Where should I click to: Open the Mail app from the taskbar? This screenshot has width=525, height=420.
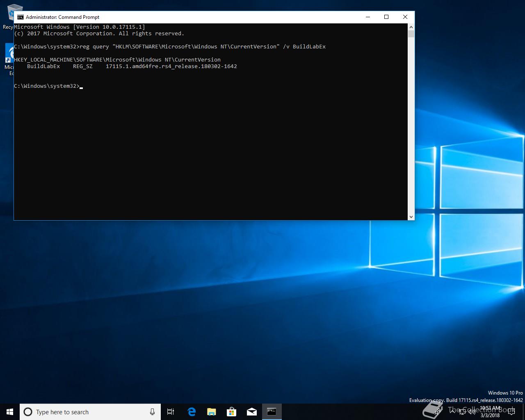point(251,412)
